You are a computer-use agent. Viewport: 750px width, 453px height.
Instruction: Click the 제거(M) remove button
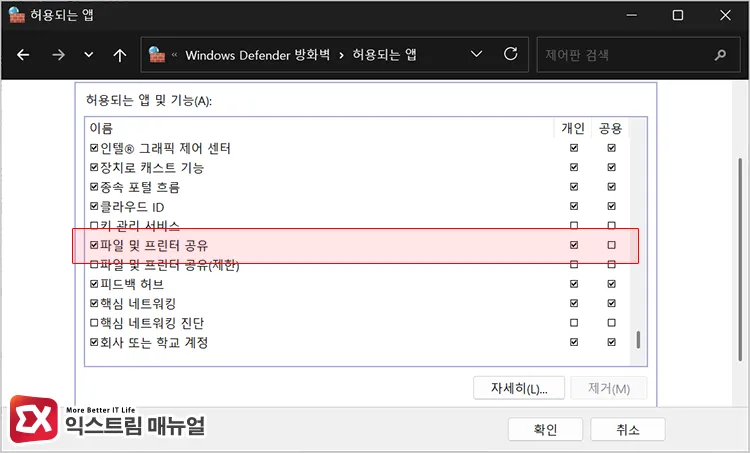[609, 388]
